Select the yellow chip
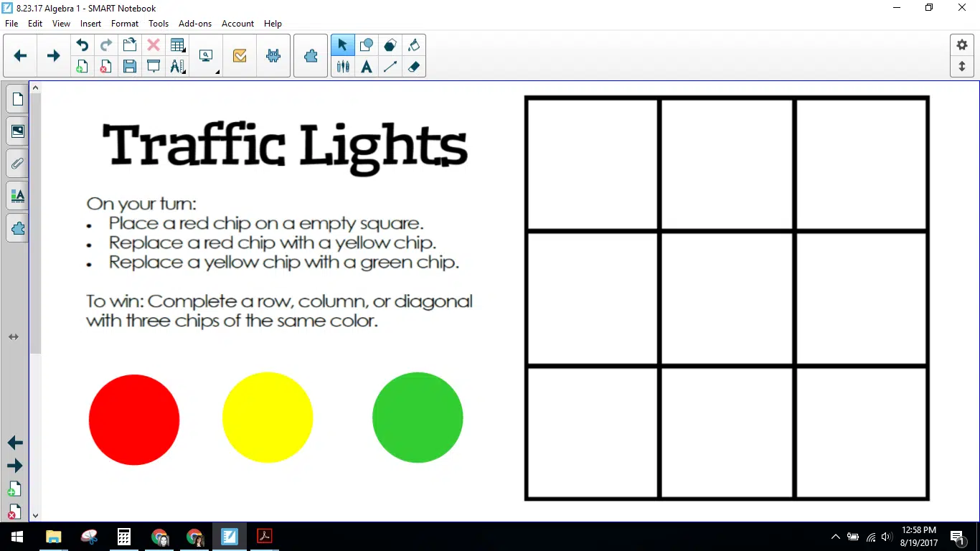Screen dimensions: 980x551 point(268,418)
